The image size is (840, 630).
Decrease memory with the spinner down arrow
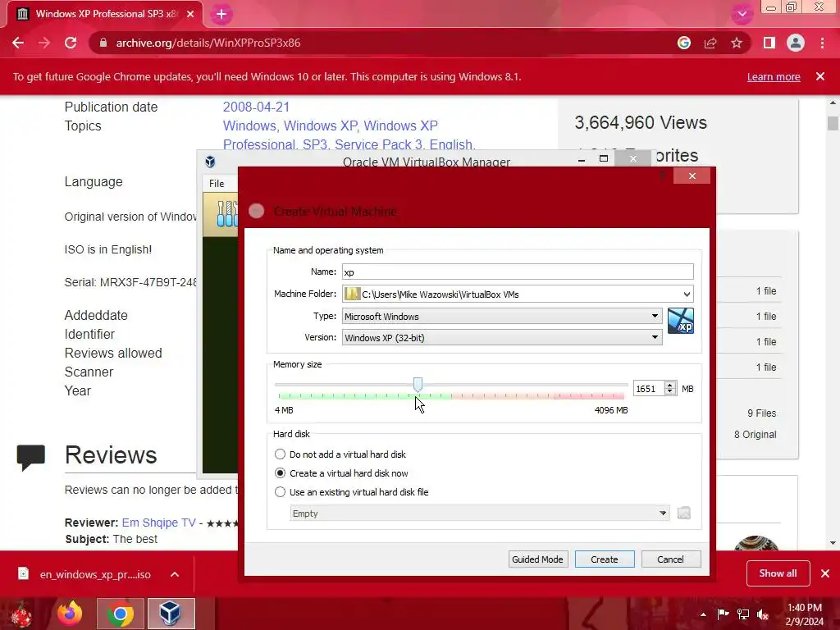pos(670,392)
